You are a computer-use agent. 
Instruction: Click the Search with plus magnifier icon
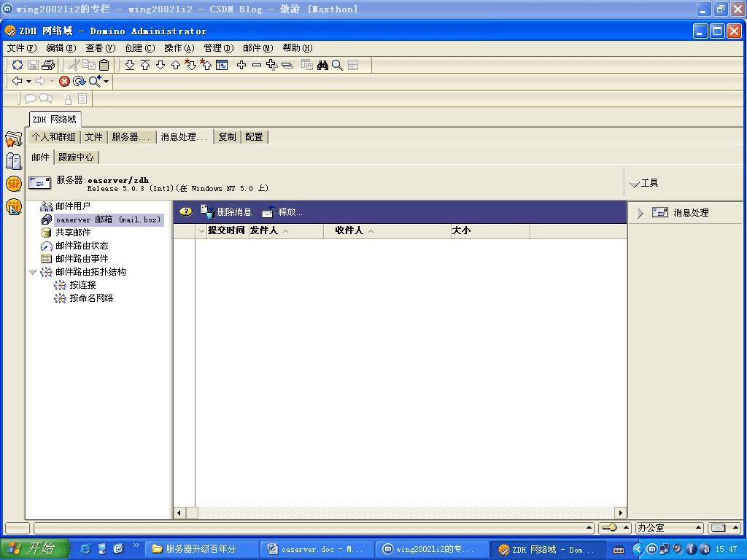click(96, 81)
